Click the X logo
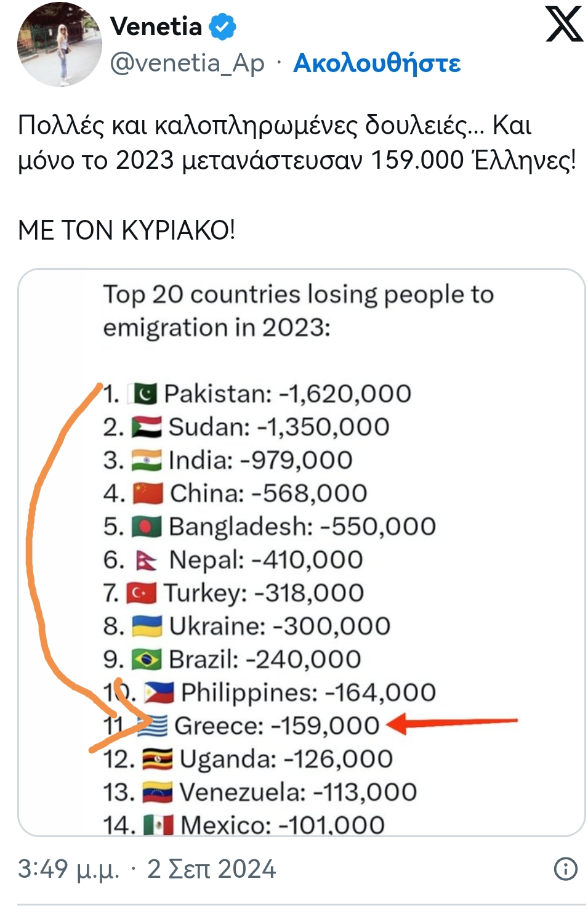 [x=563, y=25]
